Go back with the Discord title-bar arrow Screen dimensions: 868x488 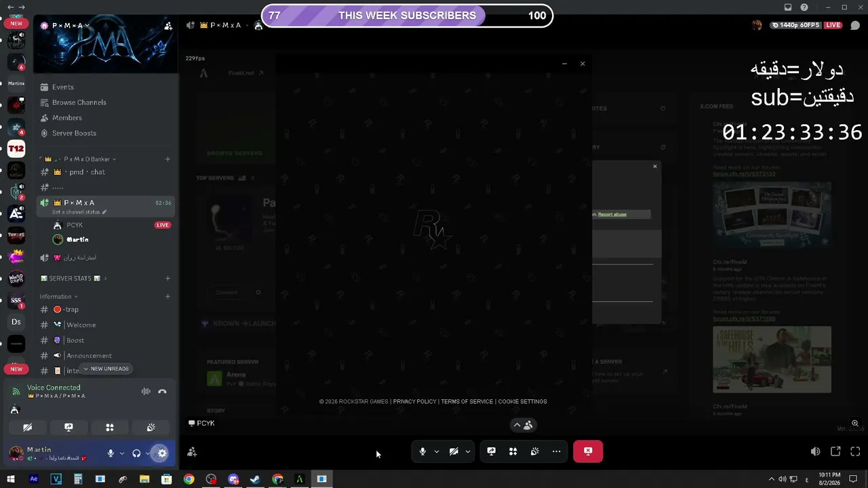(x=10, y=7)
